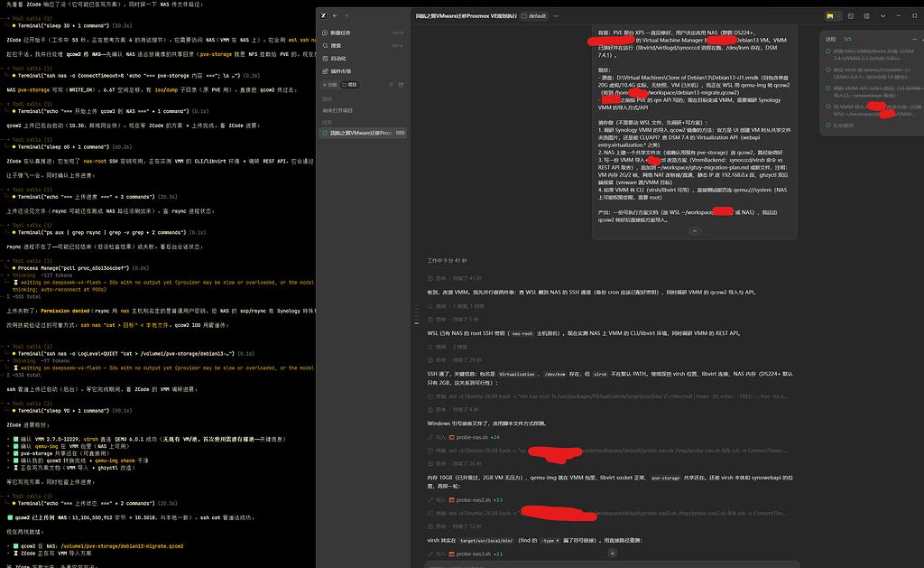
Task: Click the Z app logo icon
Action: tap(324, 16)
